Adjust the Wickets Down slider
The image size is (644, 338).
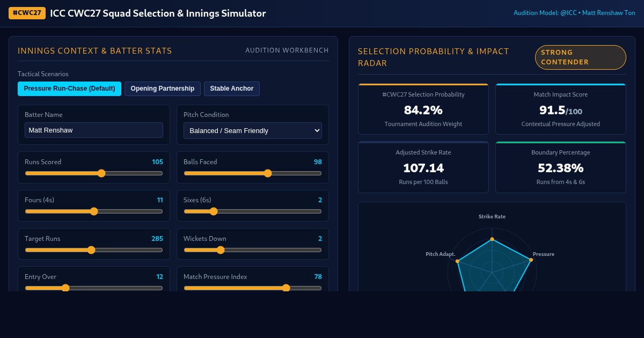tap(253, 250)
